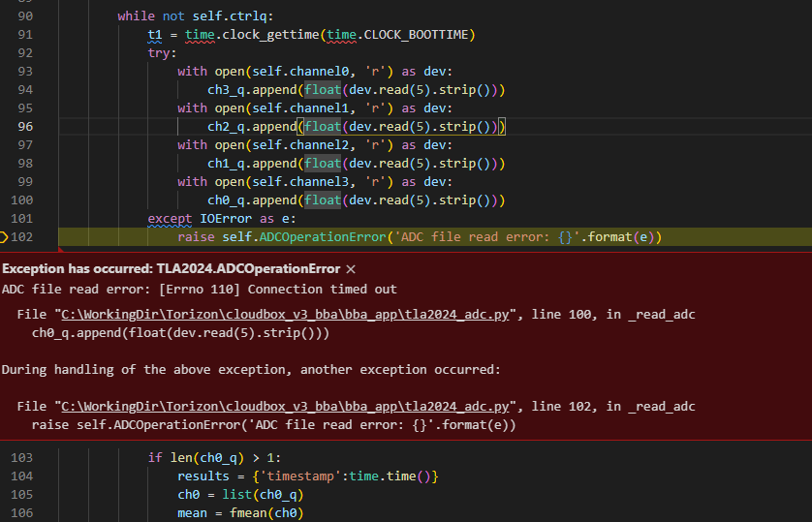Click 'self.ctrlq' in the while statement

coord(230,16)
